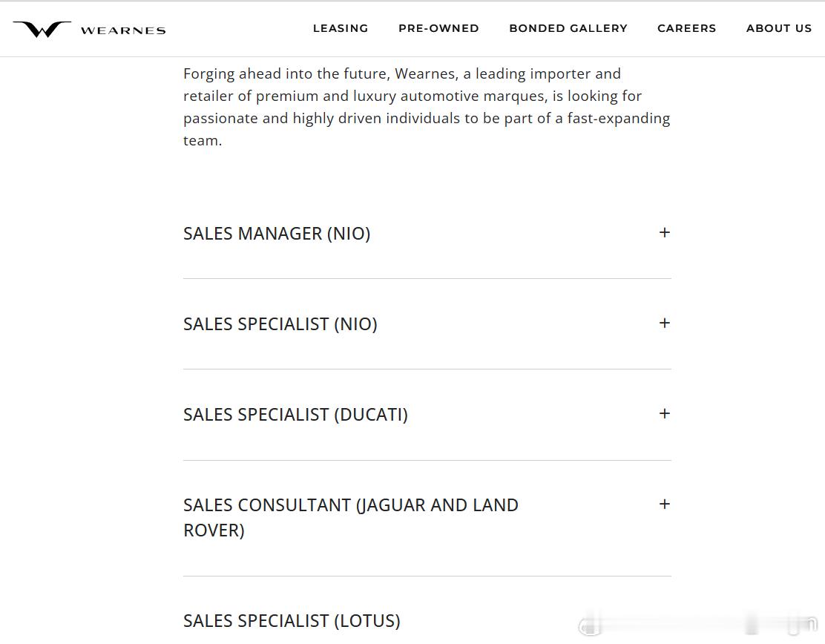Image resolution: width=825 pixels, height=644 pixels.
Task: Open the Sales Specialist (NIO) job heading
Action: (280, 324)
